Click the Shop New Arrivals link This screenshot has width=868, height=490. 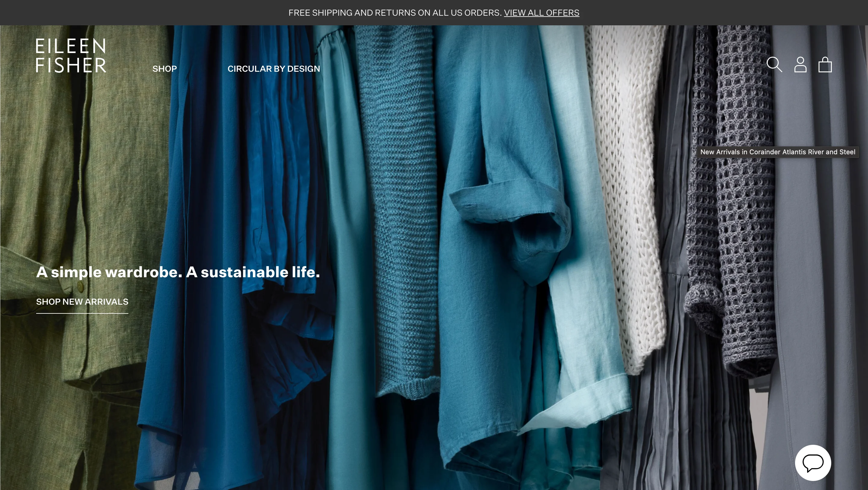[x=82, y=302]
